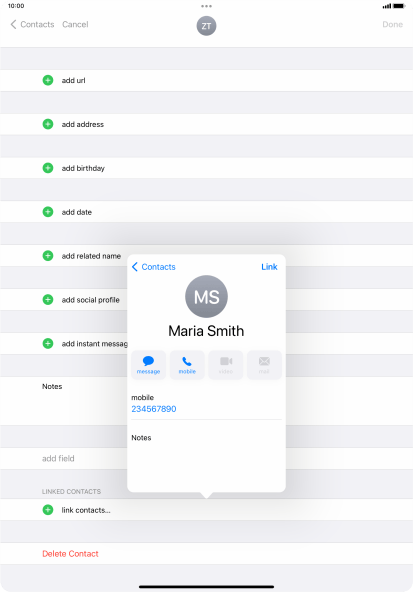Tap the green plus beside add url
The width and height of the screenshot is (413, 592).
coord(48,80)
